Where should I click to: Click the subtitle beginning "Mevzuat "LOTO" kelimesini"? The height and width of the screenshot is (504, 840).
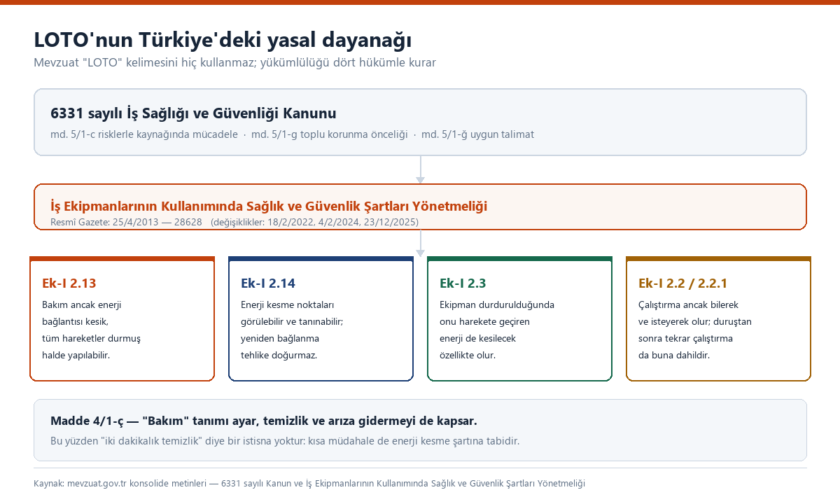pyautogui.click(x=234, y=63)
